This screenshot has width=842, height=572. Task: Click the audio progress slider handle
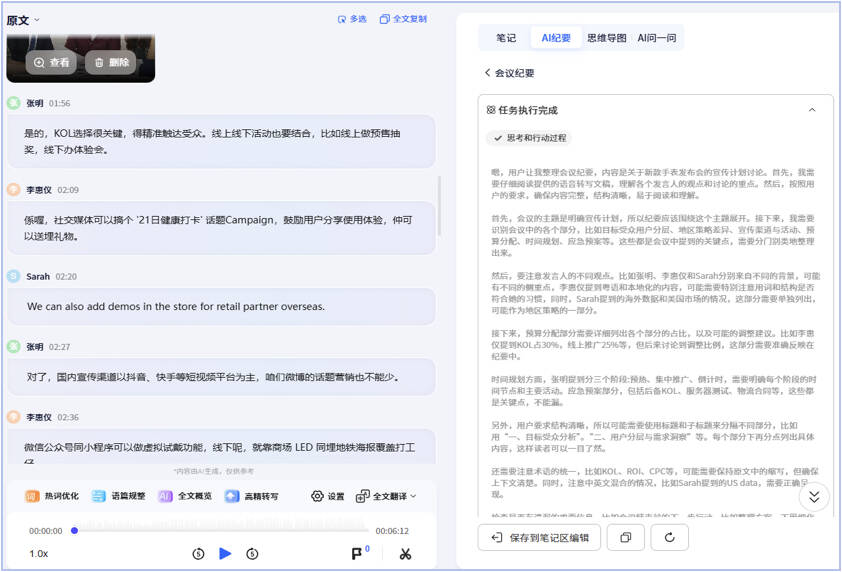point(74,531)
